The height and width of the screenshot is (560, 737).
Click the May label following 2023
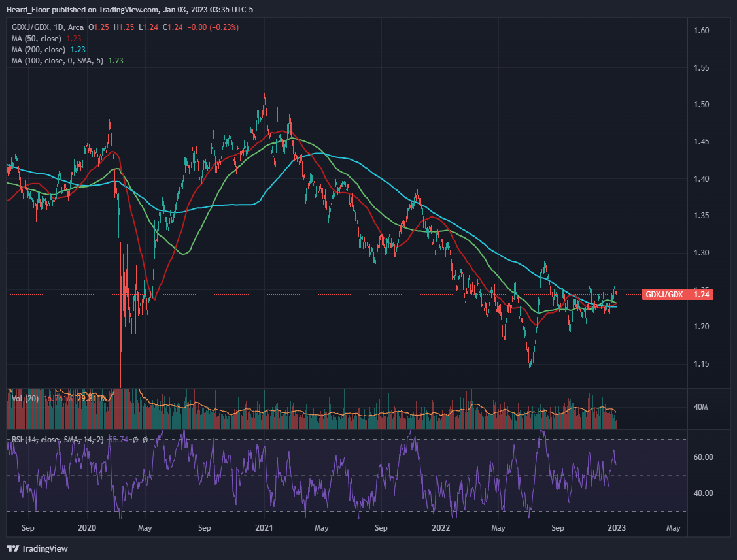click(x=674, y=527)
